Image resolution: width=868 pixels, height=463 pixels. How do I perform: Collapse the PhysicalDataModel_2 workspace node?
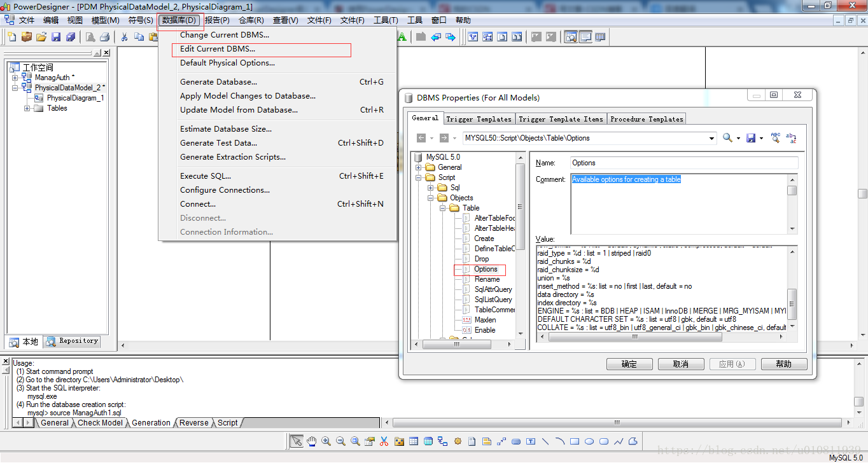[x=15, y=88]
